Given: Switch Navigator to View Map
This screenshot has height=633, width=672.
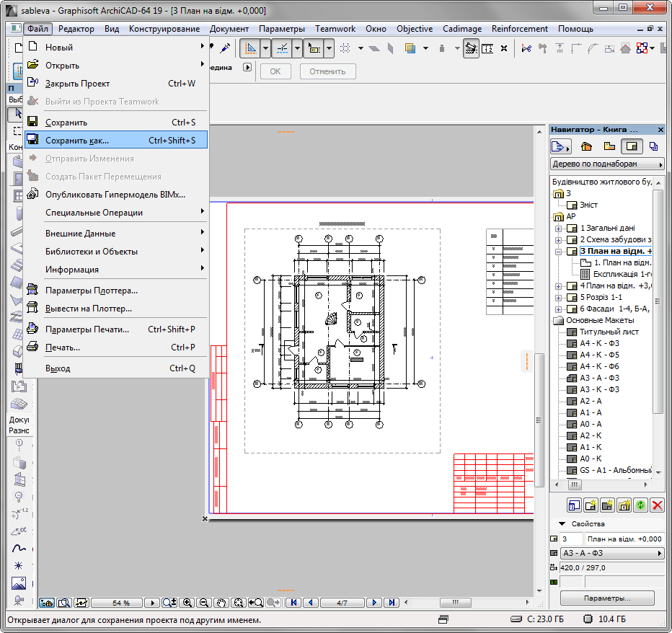Looking at the screenshot, I should click(x=609, y=146).
